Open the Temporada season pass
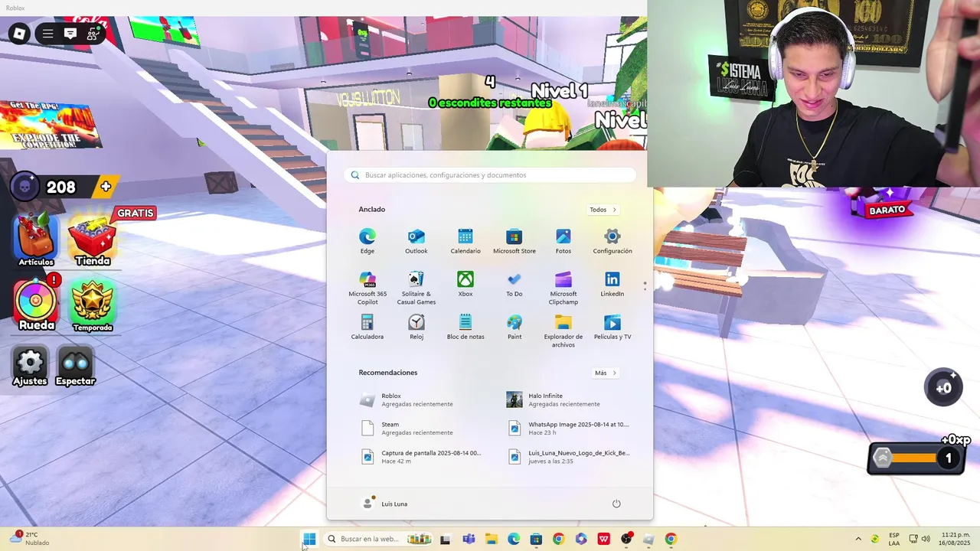The width and height of the screenshot is (980, 551). coord(93,306)
